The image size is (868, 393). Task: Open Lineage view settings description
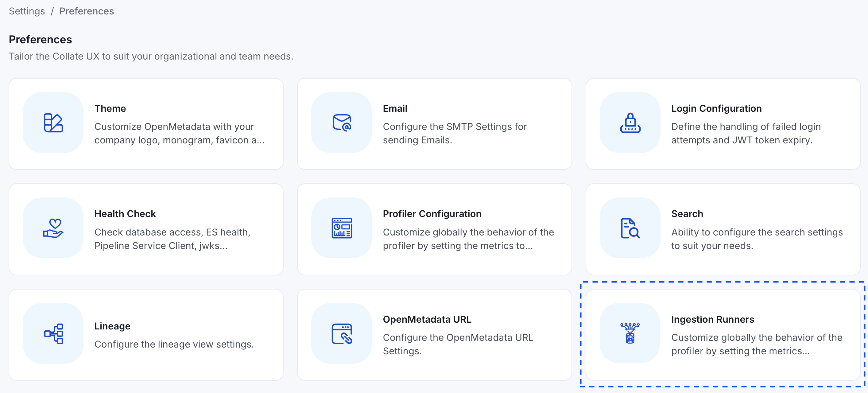(174, 344)
